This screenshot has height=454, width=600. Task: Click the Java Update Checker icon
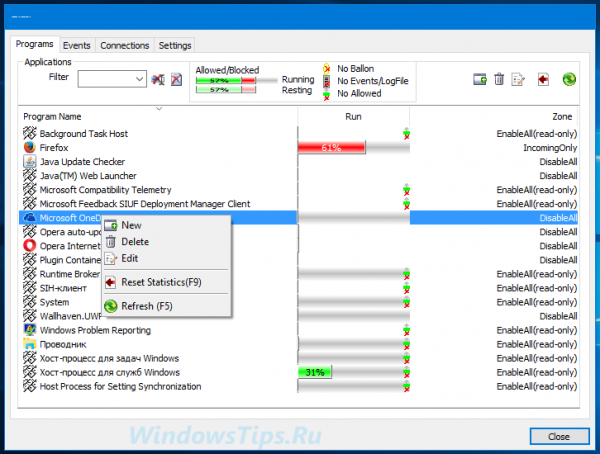click(x=29, y=161)
